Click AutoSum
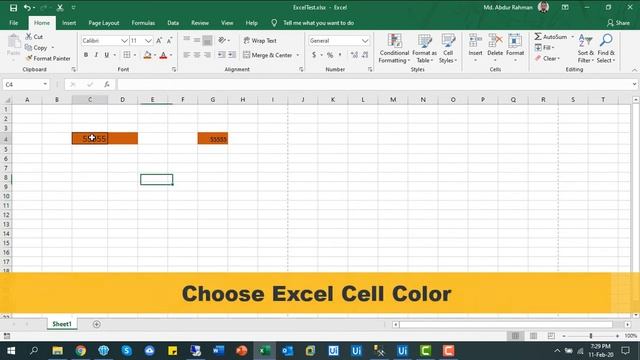The height and width of the screenshot is (360, 640). (551, 37)
